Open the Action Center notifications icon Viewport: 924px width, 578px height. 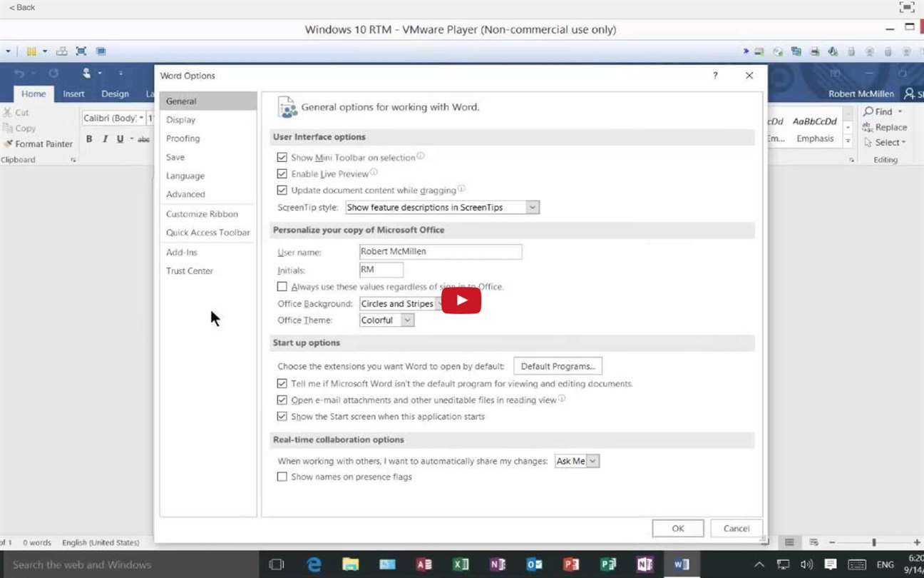pos(830,564)
